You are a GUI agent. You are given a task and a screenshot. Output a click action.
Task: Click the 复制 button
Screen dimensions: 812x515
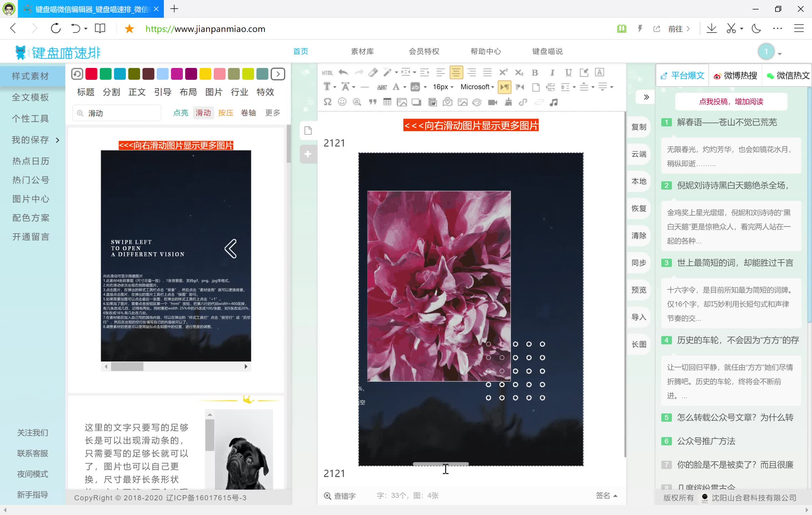click(639, 127)
